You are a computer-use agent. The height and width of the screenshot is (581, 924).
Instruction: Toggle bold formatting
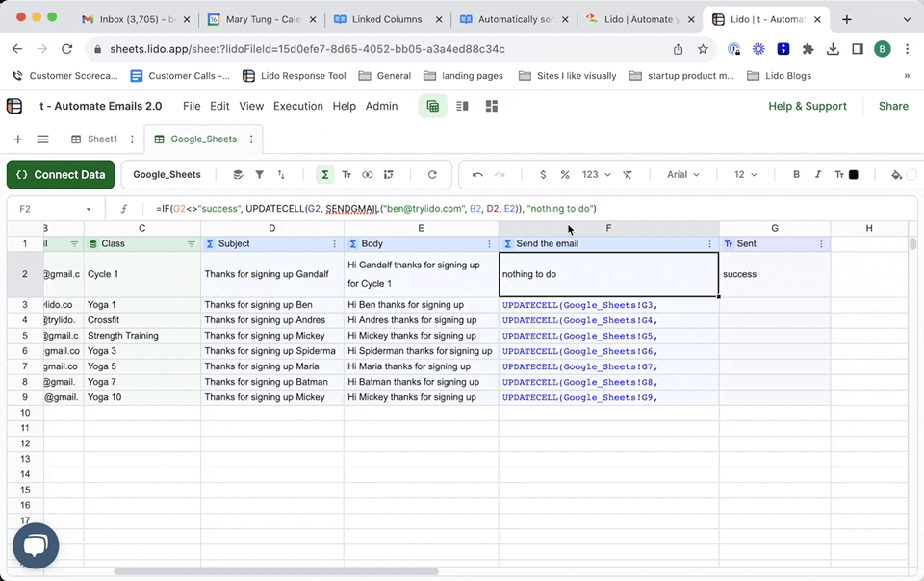point(796,175)
